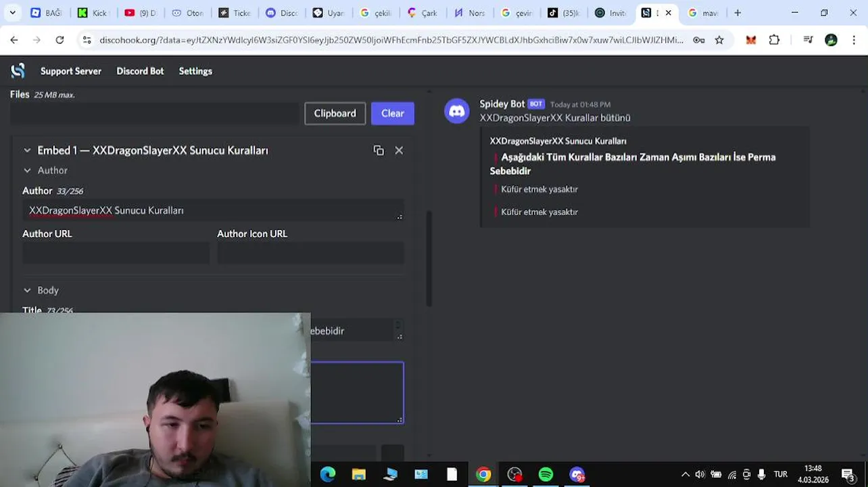This screenshot has width=868, height=487.
Task: Switch to the YouTube (9) tab
Action: click(x=140, y=13)
